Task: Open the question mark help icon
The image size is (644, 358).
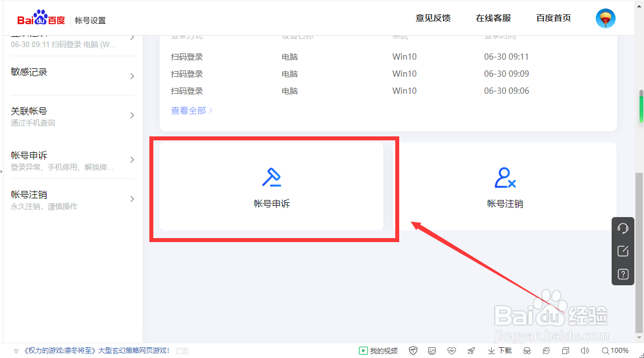Action: coord(622,274)
